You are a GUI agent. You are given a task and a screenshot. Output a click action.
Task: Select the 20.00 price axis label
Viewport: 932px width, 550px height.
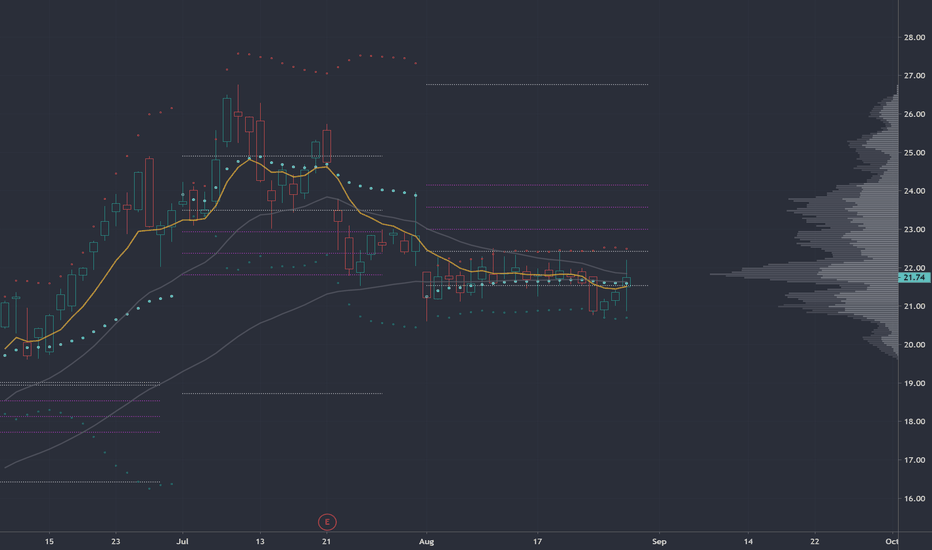(x=914, y=345)
